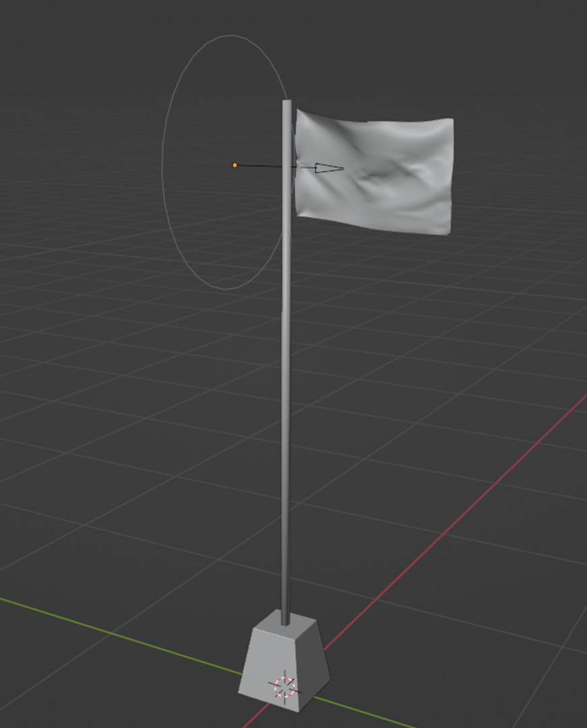
Task: Click the 3D cursor on the base
Action: coord(284,687)
